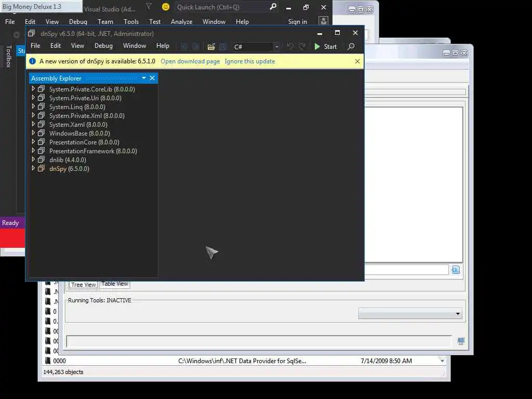Click the Visual Studio notifications flag icon

149,6
